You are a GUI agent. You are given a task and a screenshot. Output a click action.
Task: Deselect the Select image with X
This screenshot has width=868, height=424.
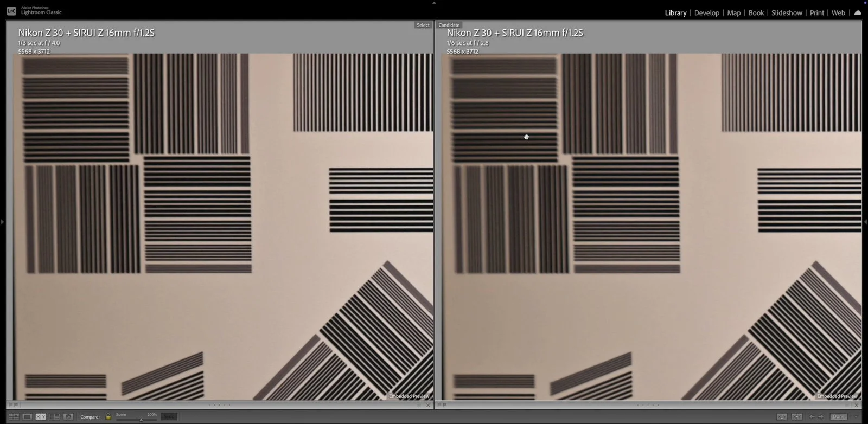pos(428,405)
